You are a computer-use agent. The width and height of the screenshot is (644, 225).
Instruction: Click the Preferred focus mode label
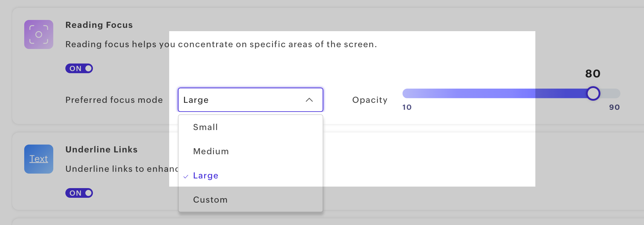pyautogui.click(x=114, y=100)
